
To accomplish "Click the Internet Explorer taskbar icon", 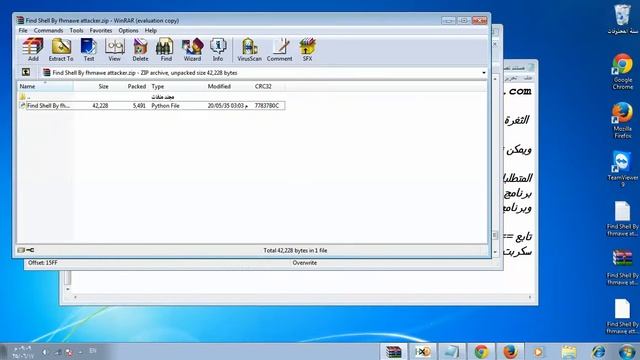I will tap(598, 352).
